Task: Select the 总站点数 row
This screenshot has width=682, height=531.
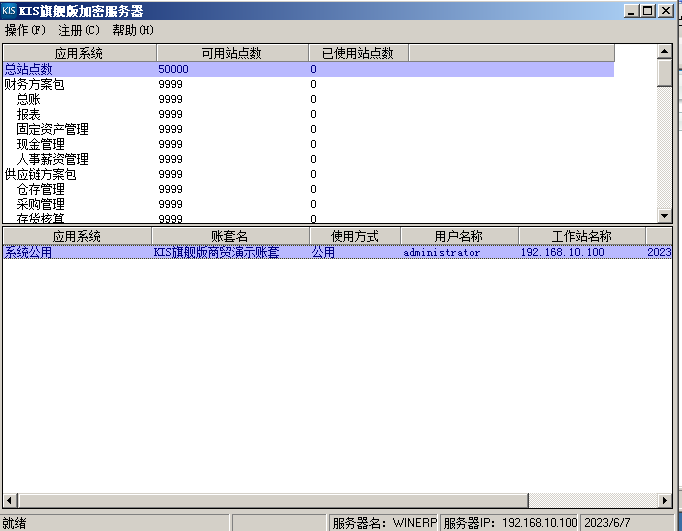Action: click(x=308, y=69)
